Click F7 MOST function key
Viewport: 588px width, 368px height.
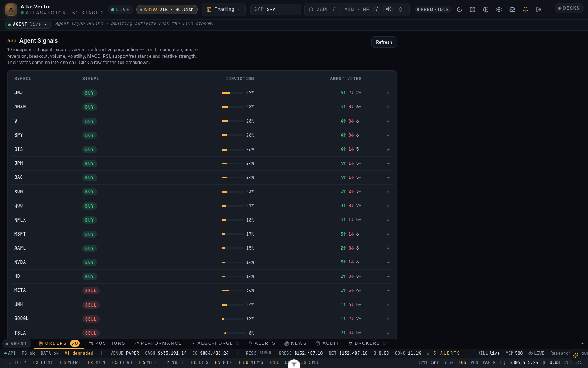click(x=174, y=362)
